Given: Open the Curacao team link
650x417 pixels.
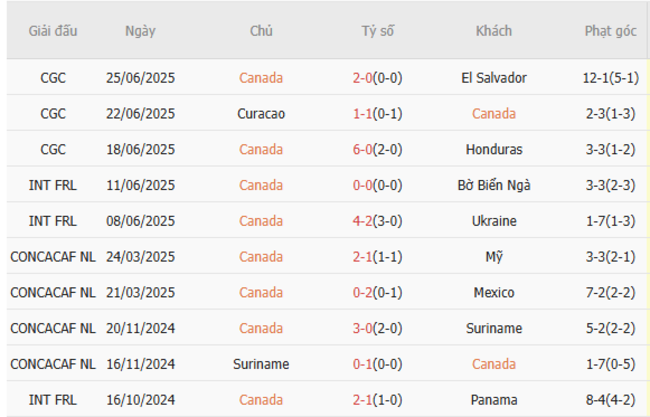Looking at the screenshot, I should click(261, 114).
